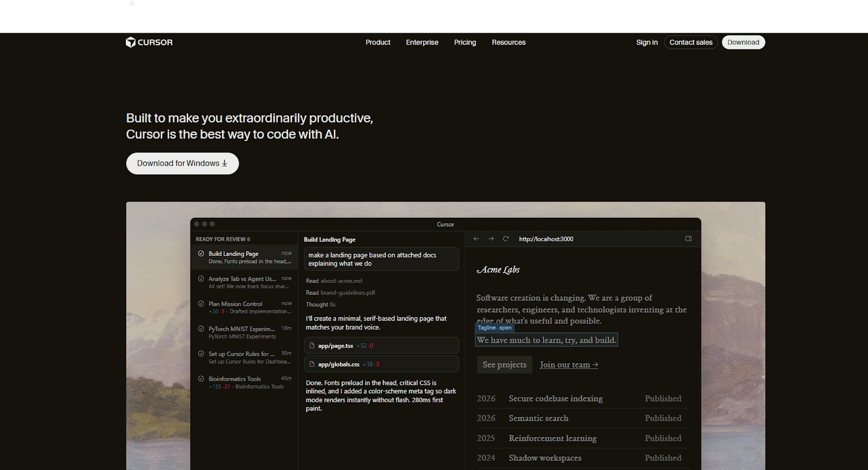868x470 pixels.
Task: Click the checkmark icon beside Build Landing Page
Action: pos(201,254)
